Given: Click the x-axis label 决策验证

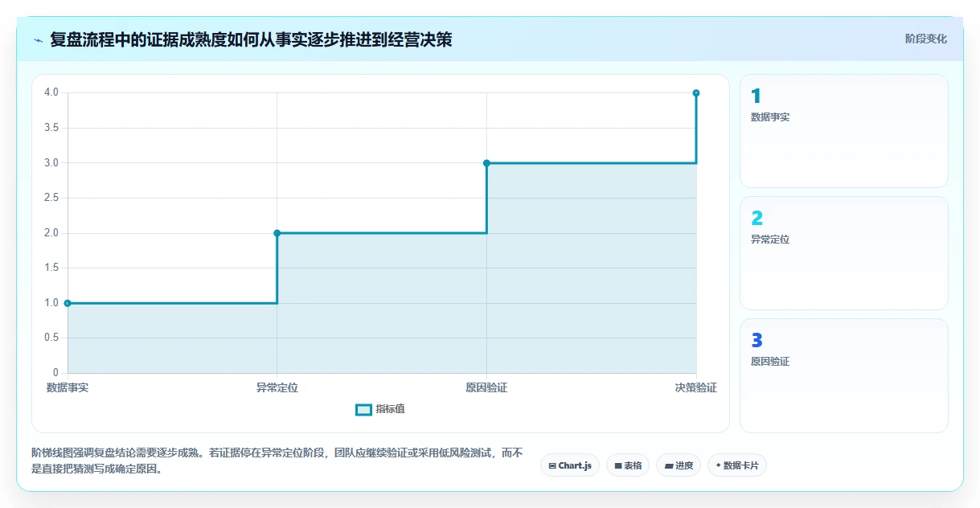Looking at the screenshot, I should click(x=696, y=387).
